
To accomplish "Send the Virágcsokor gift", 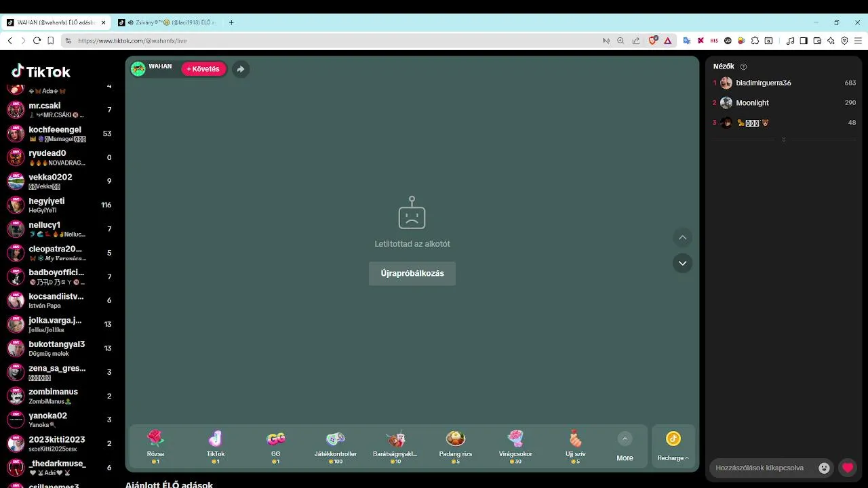I will 515,447.
